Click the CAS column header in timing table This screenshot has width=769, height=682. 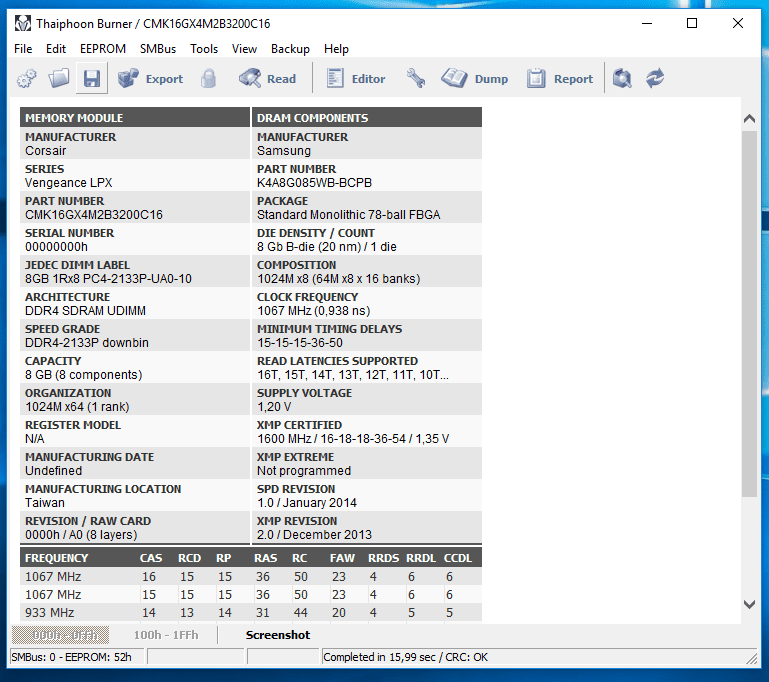[151, 558]
